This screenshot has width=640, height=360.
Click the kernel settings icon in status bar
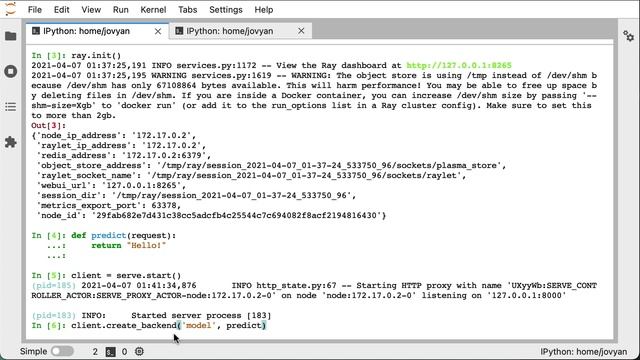click(139, 351)
